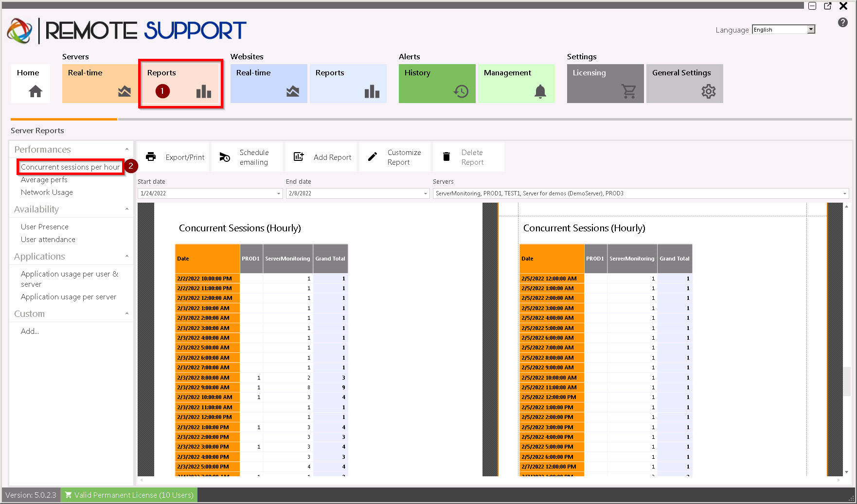
Task: Click the report vertical scrollbar up arrow
Action: [847, 207]
